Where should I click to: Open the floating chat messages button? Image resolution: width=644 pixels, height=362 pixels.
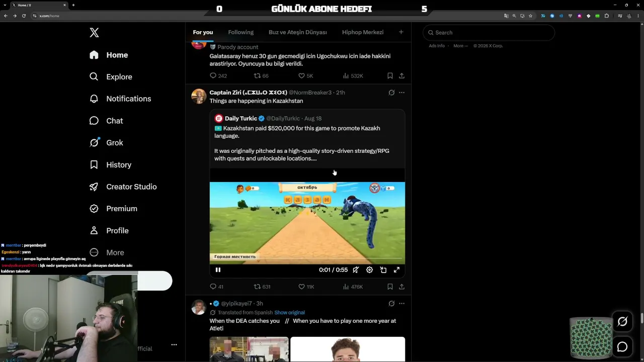[x=622, y=347]
